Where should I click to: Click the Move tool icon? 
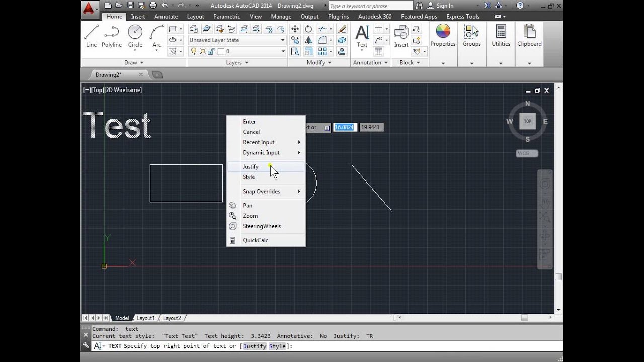pyautogui.click(x=295, y=29)
